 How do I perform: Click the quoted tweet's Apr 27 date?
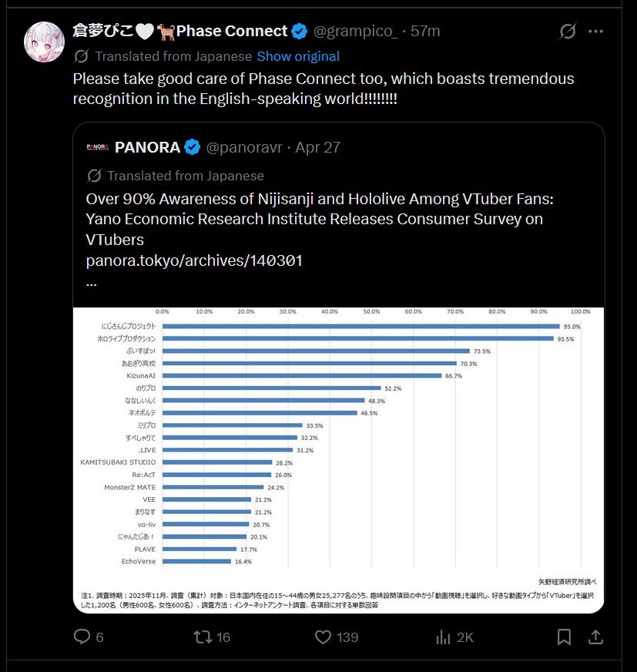click(317, 147)
